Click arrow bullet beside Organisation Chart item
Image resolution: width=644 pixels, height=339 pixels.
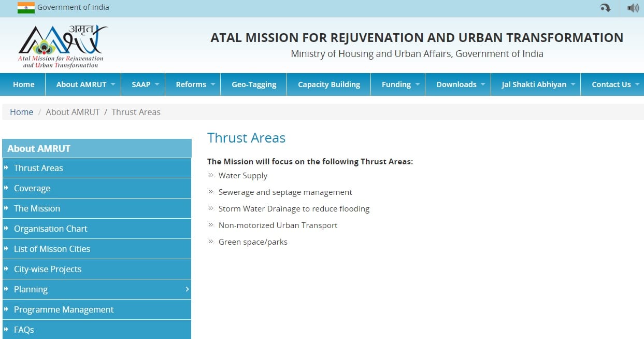tap(6, 229)
